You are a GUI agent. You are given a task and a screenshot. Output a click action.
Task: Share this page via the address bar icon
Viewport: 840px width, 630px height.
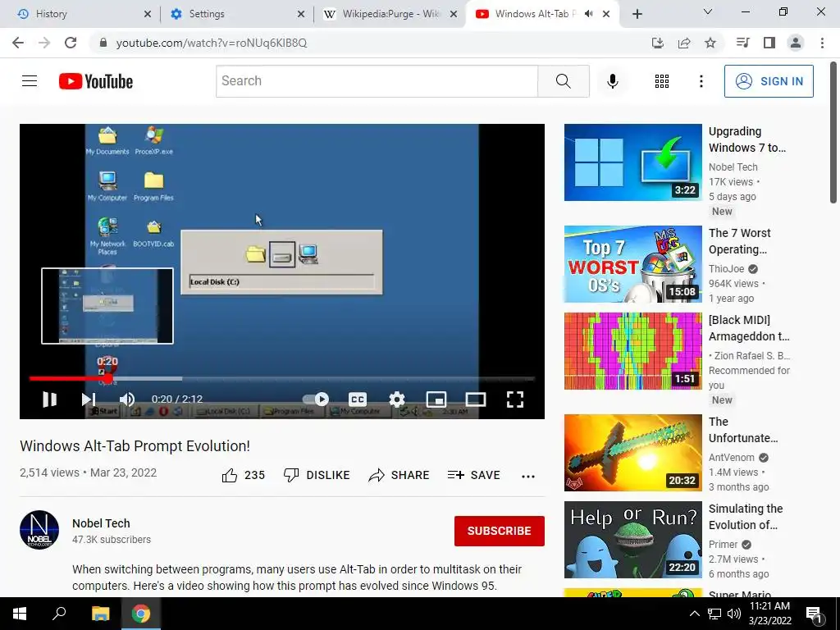pos(684,43)
